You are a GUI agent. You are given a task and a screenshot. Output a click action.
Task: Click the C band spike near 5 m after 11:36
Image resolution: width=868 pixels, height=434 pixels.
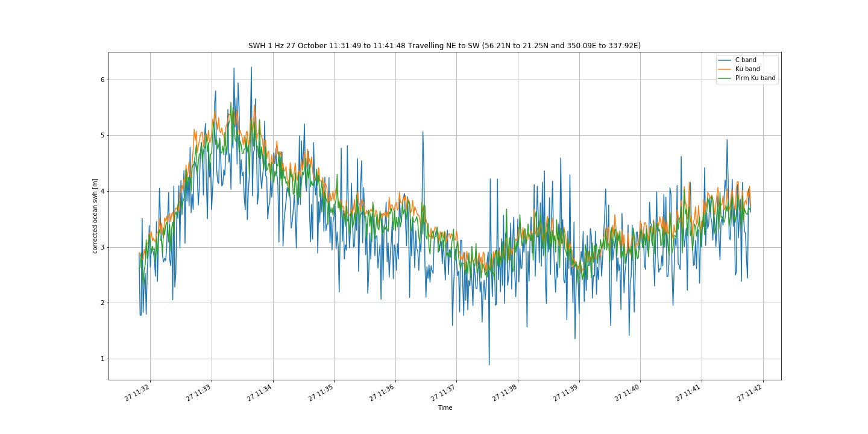click(x=423, y=133)
